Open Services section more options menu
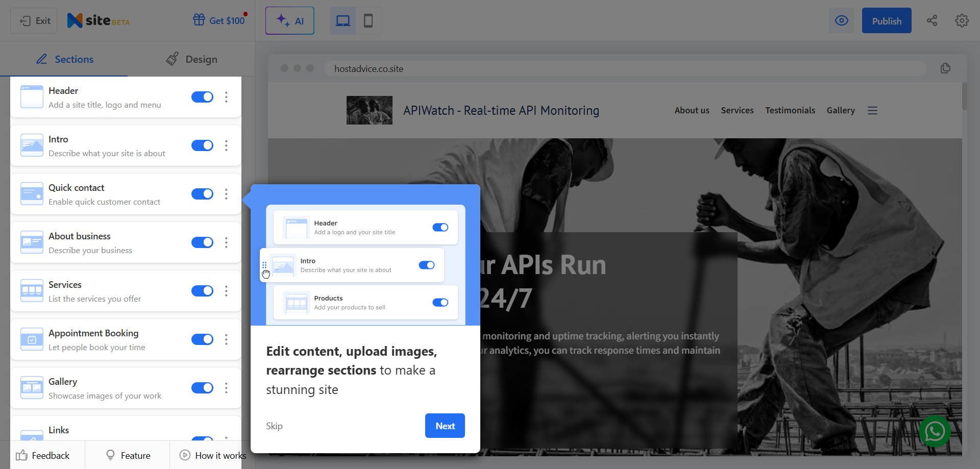This screenshot has height=469, width=980. 226,291
